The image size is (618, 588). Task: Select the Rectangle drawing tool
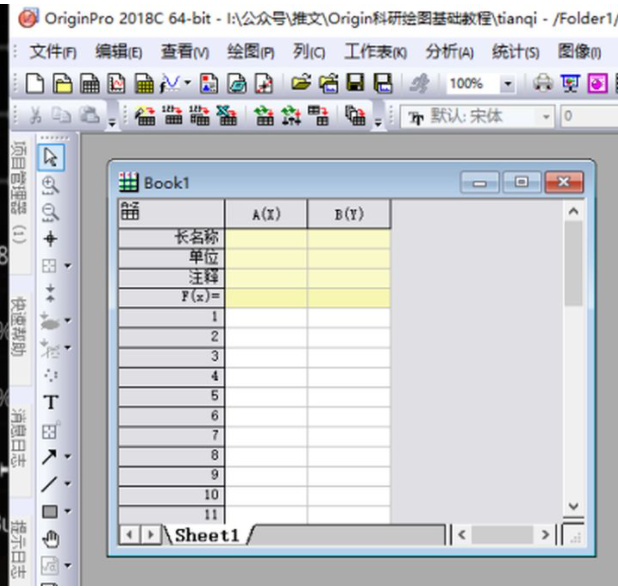click(x=50, y=512)
